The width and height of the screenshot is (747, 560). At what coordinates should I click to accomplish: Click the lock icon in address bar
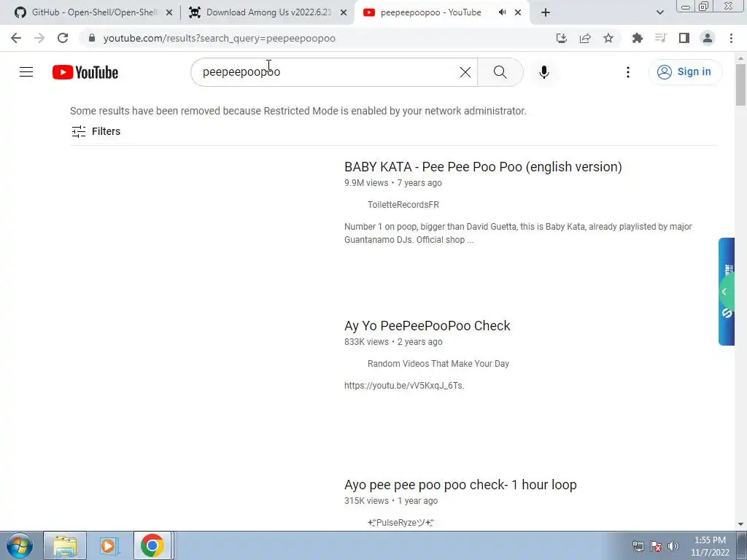pos(92,38)
